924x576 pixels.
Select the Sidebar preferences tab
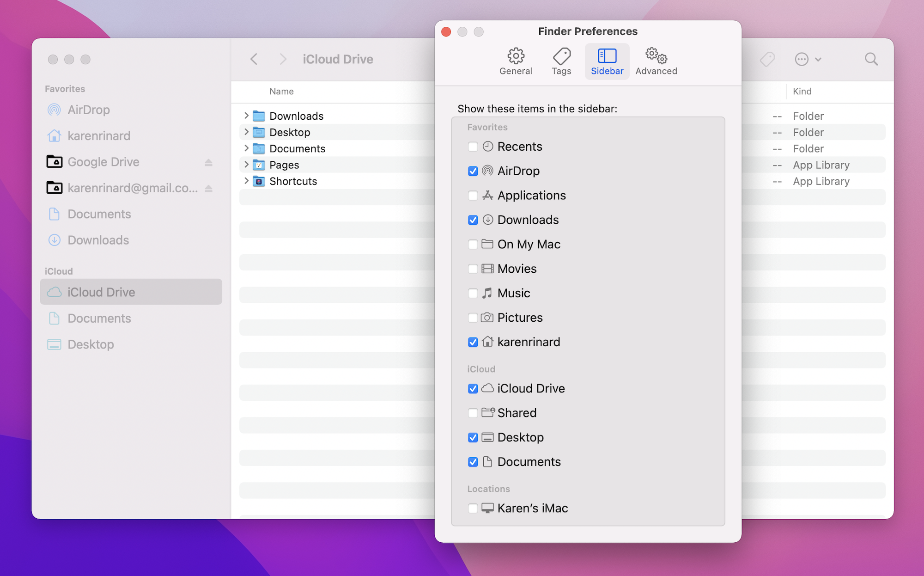(x=607, y=61)
